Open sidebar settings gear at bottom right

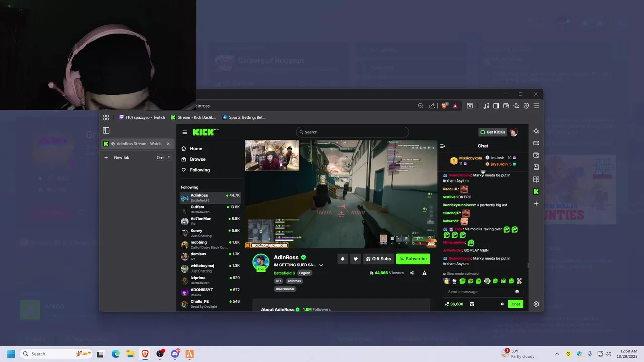[536, 304]
